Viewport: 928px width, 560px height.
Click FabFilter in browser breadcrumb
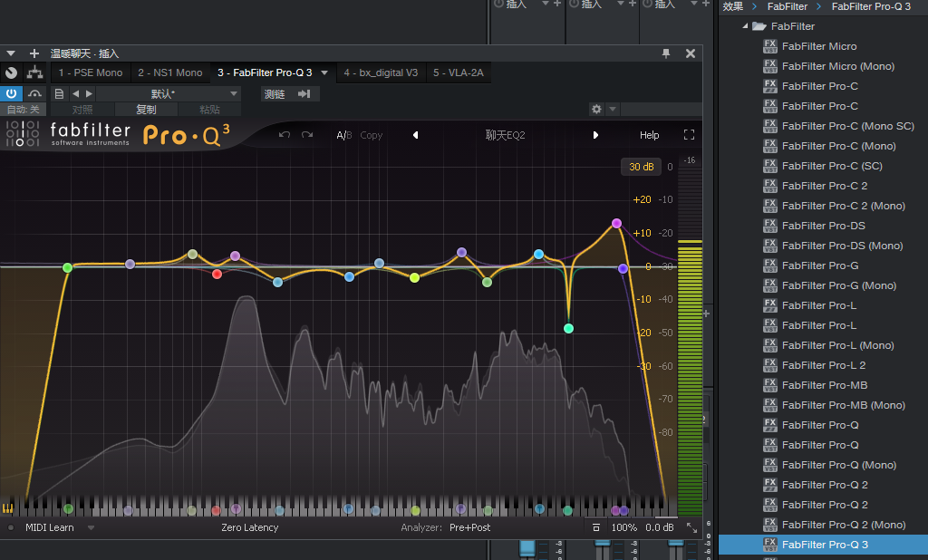click(x=788, y=6)
